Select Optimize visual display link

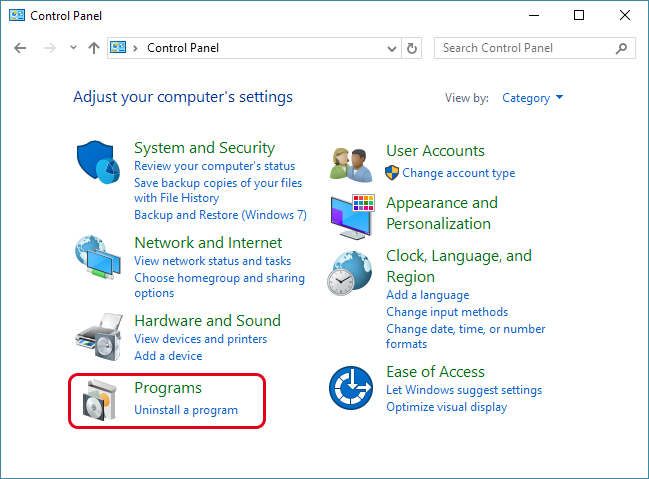pos(446,407)
